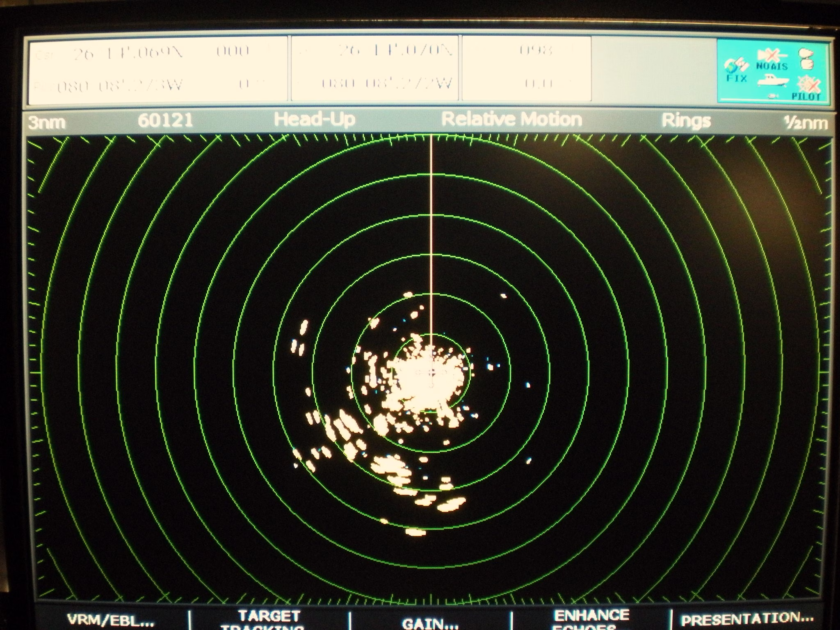Open the TARGET TRACKING softkey menu
This screenshot has width=840, height=630.
click(x=269, y=620)
